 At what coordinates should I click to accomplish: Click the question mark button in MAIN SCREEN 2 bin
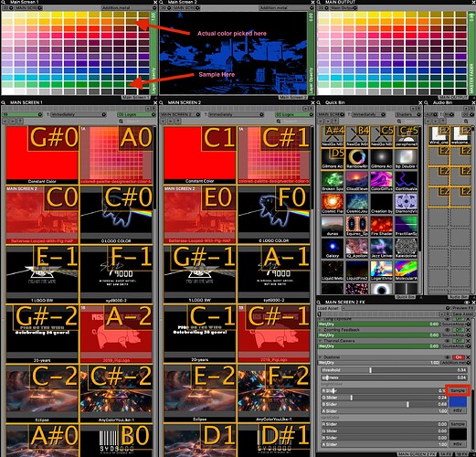coord(178,122)
